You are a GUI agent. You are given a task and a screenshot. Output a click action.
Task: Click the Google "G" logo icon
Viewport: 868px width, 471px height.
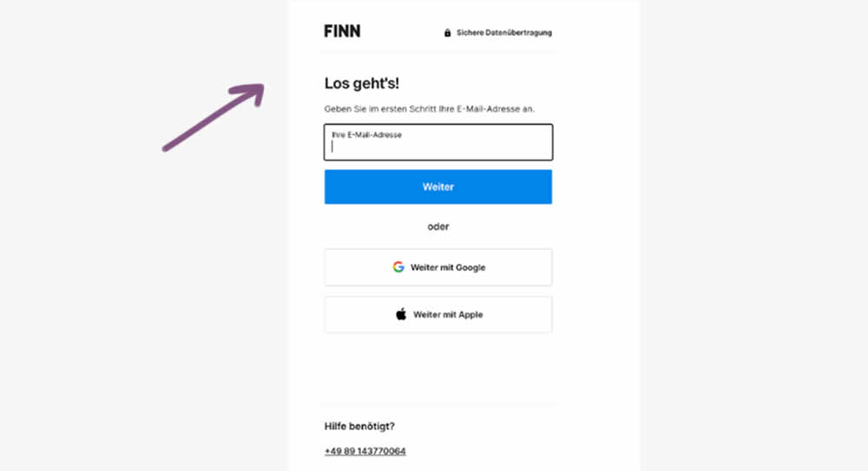click(398, 267)
